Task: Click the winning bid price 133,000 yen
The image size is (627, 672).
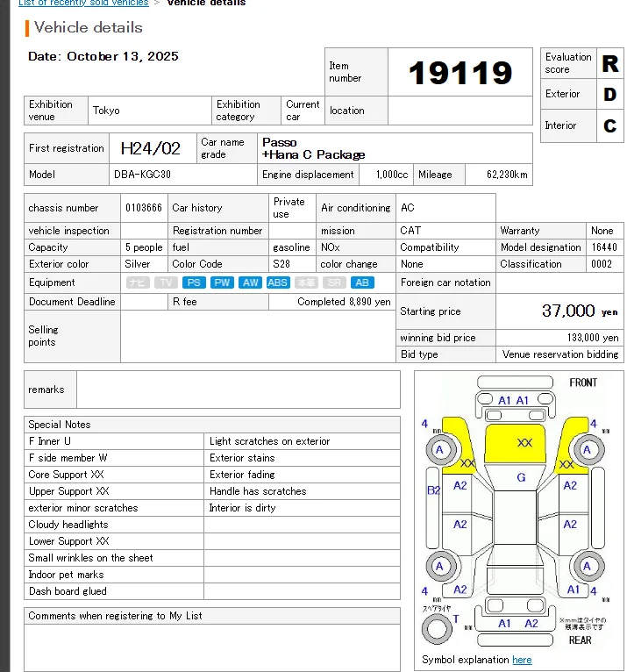Action: click(593, 338)
